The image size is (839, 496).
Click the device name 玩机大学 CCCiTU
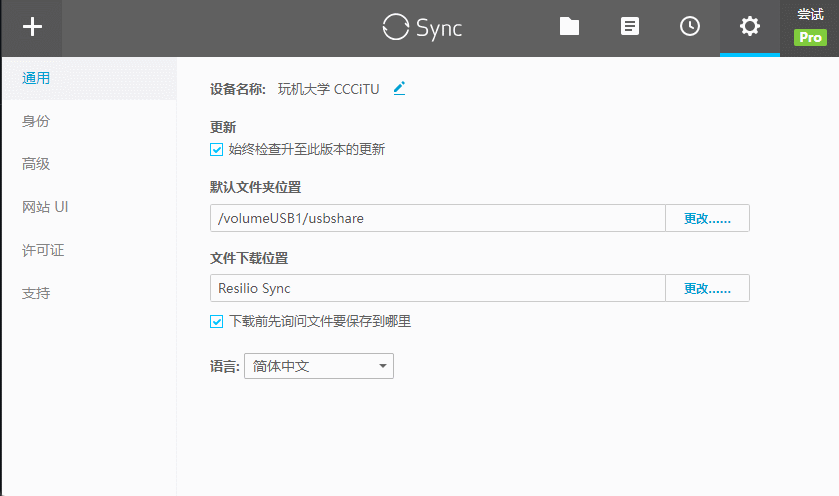pyautogui.click(x=329, y=89)
